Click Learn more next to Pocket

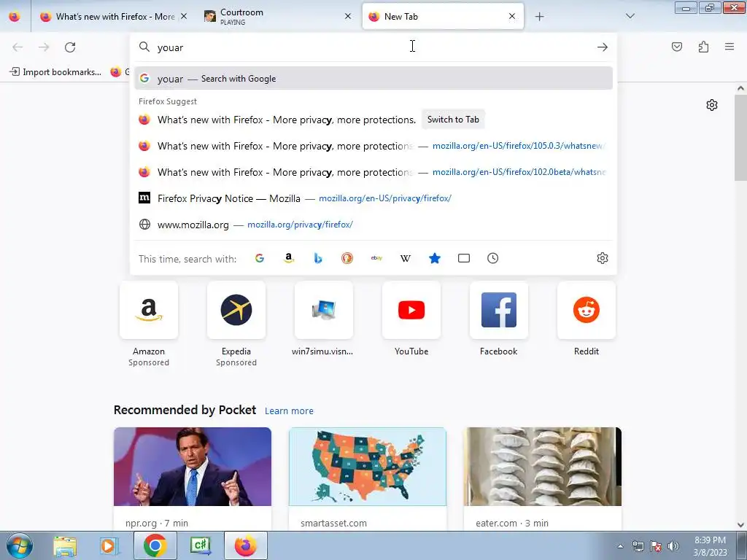pos(289,411)
